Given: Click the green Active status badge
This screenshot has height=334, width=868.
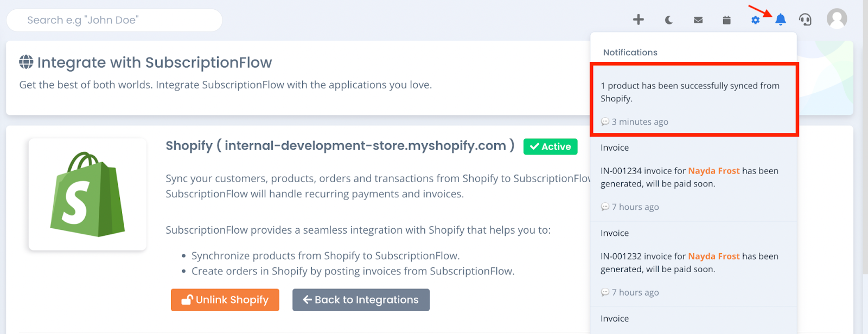Looking at the screenshot, I should click(551, 146).
